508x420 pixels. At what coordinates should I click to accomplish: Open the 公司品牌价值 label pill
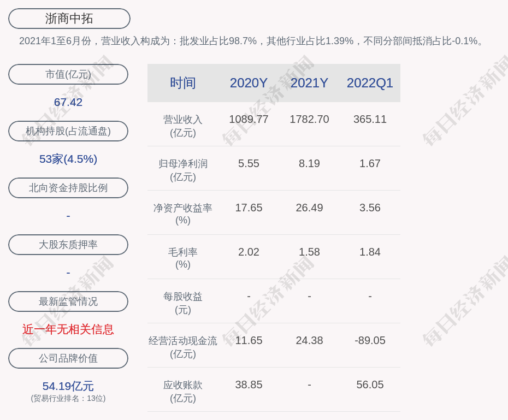(x=68, y=358)
